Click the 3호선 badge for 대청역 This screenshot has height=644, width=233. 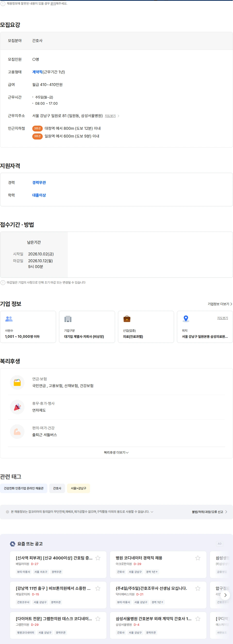[37, 128]
